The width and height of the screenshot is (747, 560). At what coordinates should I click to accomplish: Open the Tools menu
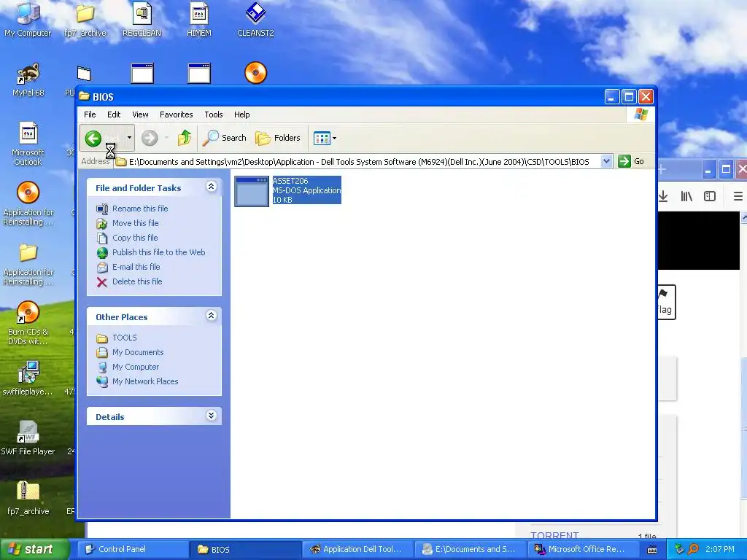tap(214, 114)
